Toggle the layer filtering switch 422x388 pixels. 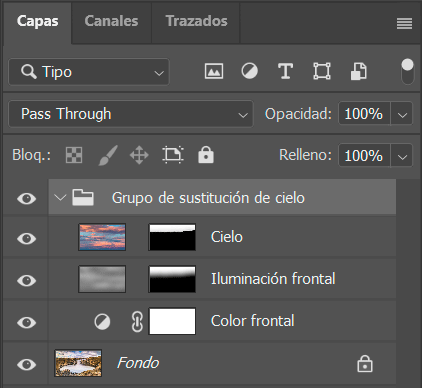407,71
